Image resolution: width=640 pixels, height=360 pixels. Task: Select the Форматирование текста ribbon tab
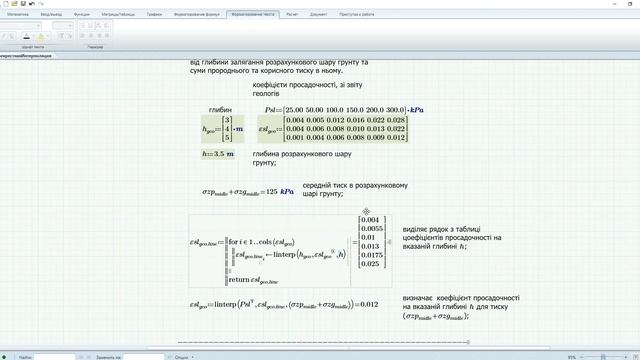pos(253,14)
